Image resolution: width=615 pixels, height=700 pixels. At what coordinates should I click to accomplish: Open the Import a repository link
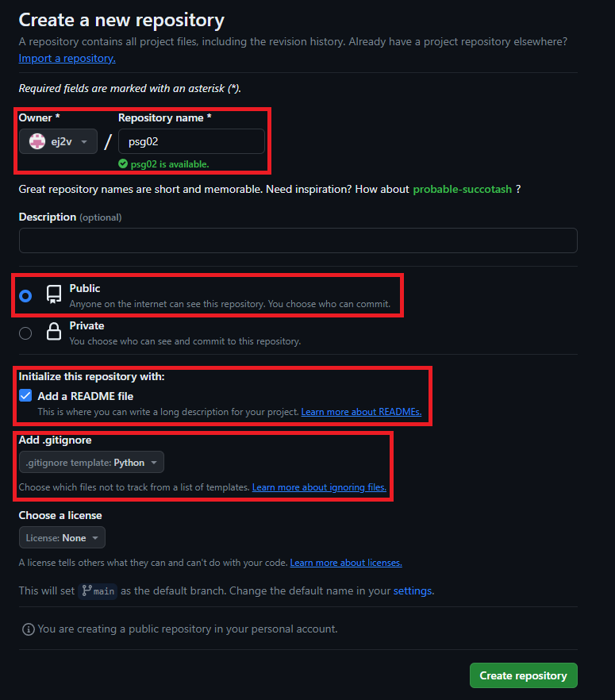pos(67,59)
